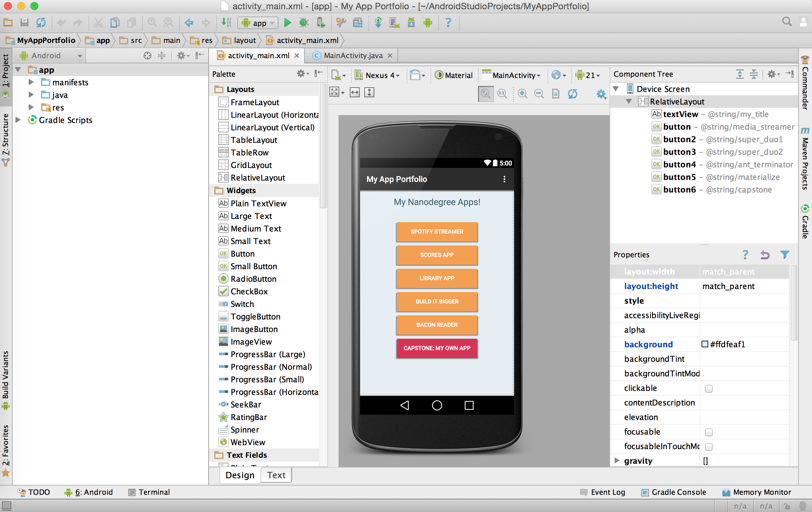Click the SPOTIFY STREAMER button in preview
This screenshot has height=512, width=812.
pos(437,232)
